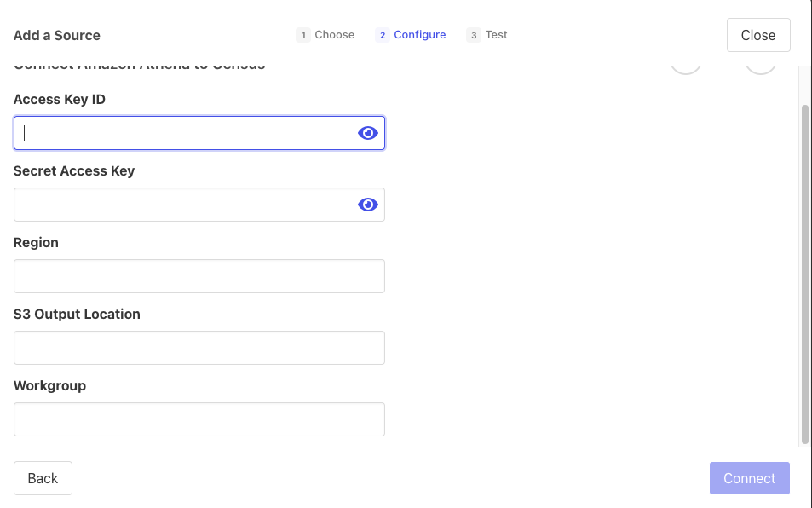Viewport: 812px width, 508px height.
Task: Jump to the Test step
Action: [x=496, y=35]
